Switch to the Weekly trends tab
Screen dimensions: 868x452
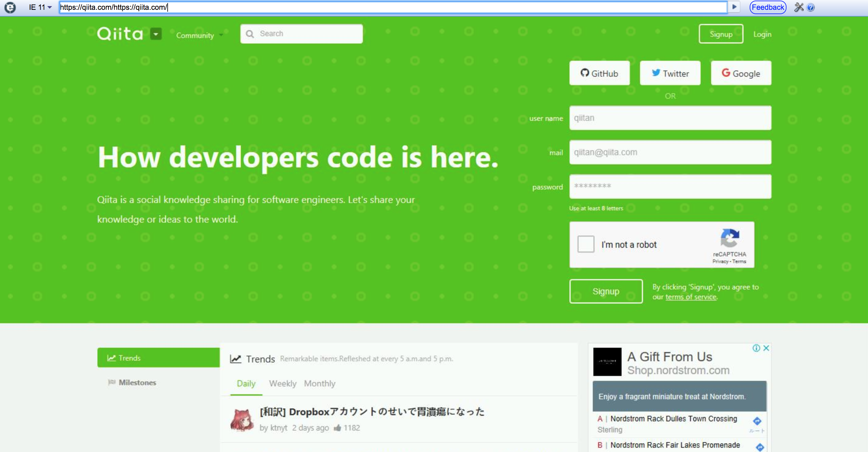(x=283, y=384)
